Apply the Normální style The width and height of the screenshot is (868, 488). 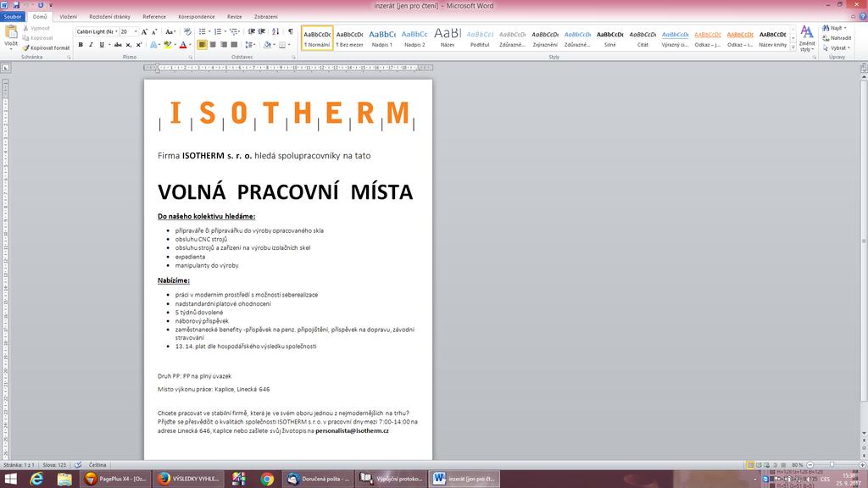(x=317, y=37)
